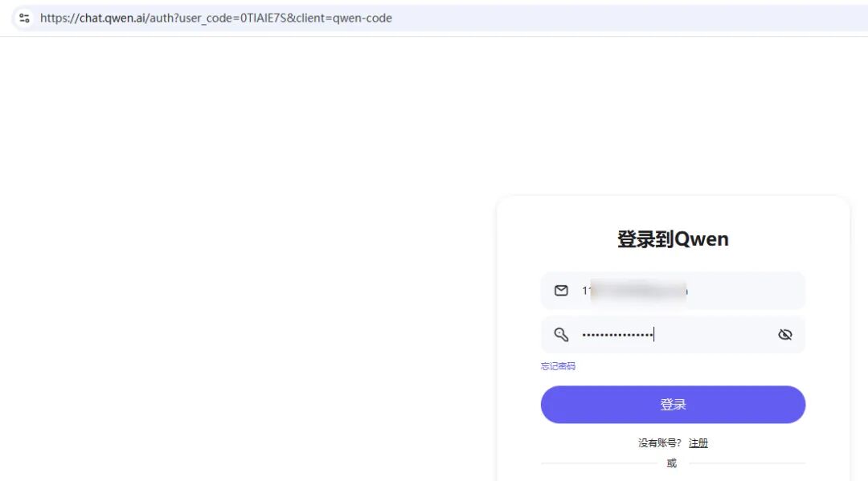Submit the purple 登录 login button
This screenshot has width=868, height=481.
[673, 405]
